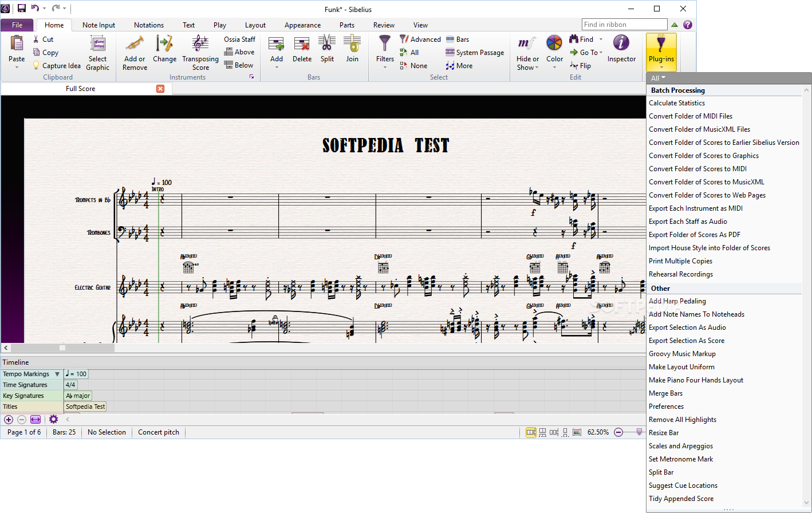The width and height of the screenshot is (812, 513).
Task: Close the Full Score tab
Action: (x=160, y=88)
